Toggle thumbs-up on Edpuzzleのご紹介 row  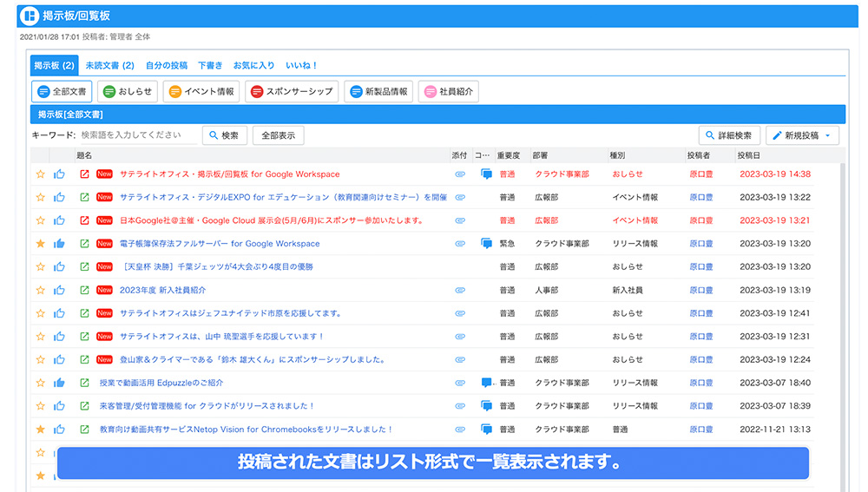(59, 383)
